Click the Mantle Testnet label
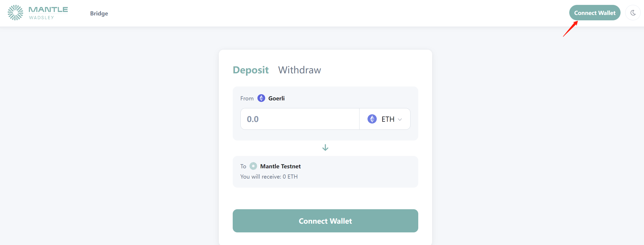This screenshot has width=644, height=245. click(x=280, y=166)
